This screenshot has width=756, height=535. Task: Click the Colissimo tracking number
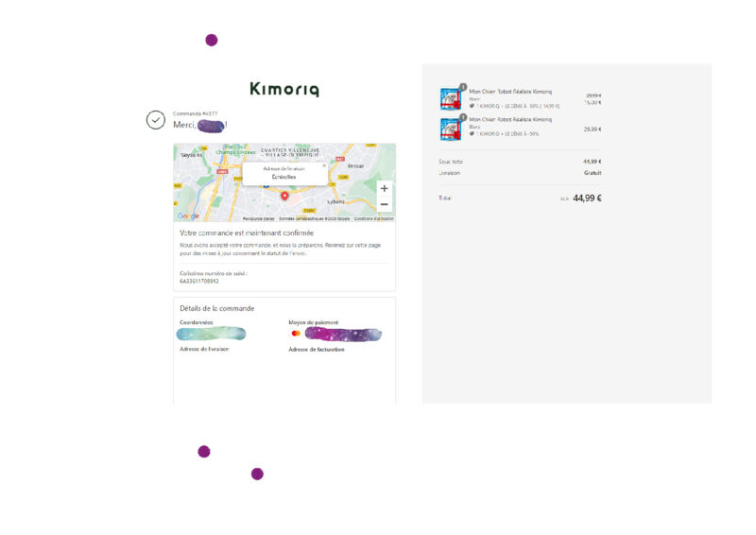(199, 282)
